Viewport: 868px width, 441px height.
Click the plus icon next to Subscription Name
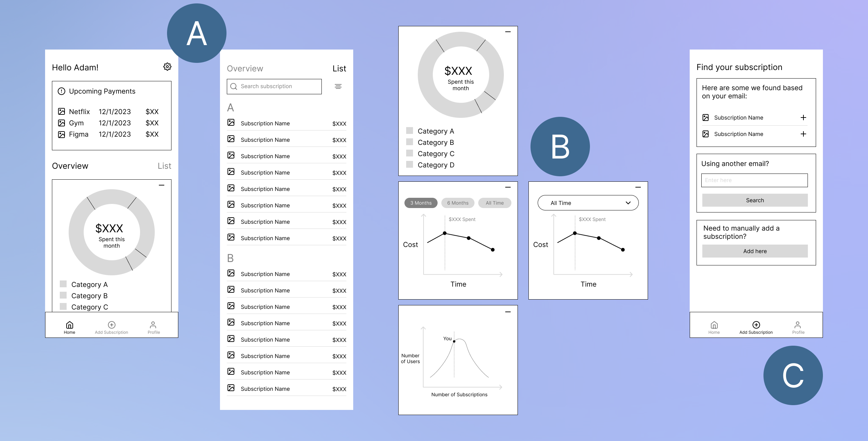[x=803, y=117]
